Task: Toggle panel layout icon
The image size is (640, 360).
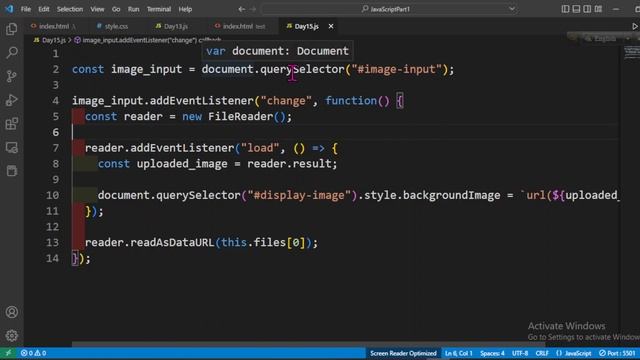Action: (576, 9)
